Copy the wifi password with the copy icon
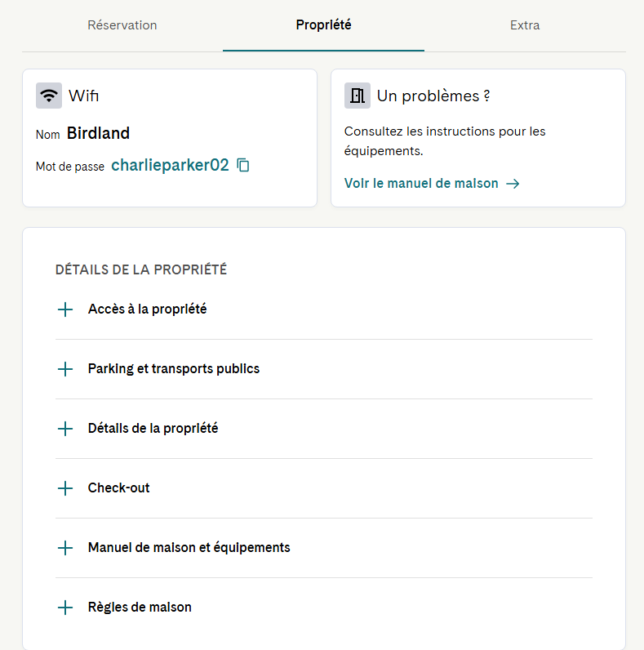 pos(243,165)
